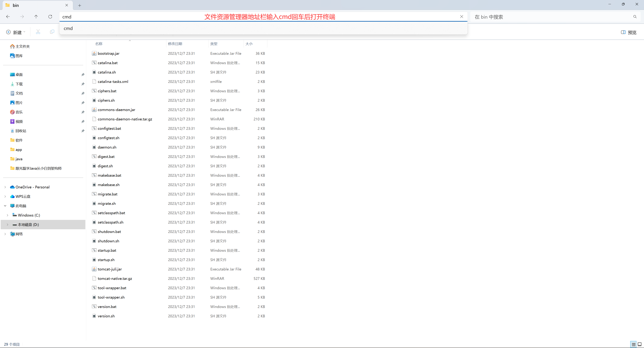The width and height of the screenshot is (644, 348).
Task: Click the pin icon beside Downloads
Action: point(83,84)
